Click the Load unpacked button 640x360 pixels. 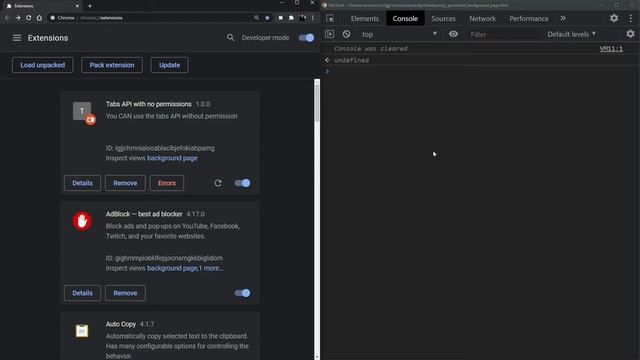point(42,65)
